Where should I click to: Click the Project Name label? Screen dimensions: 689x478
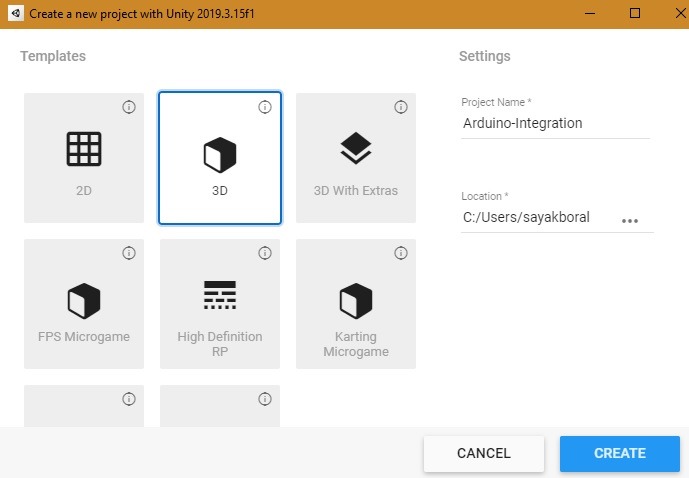[496, 102]
